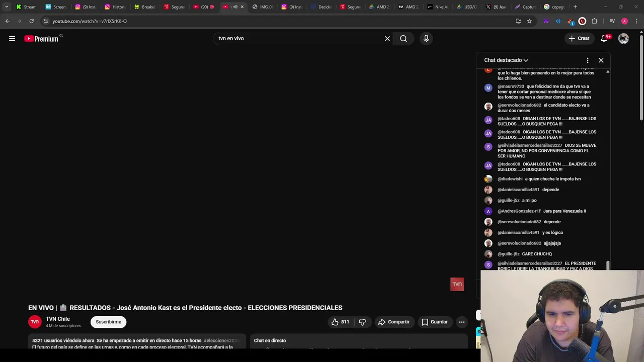Viewport: 644px width, 362px height.
Task: Switch to the IMG_0 tab
Action: tap(263, 7)
